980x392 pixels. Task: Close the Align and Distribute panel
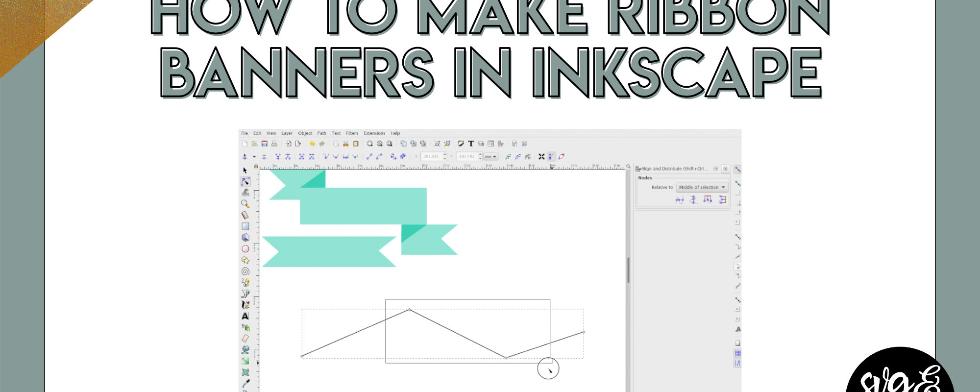(x=726, y=169)
